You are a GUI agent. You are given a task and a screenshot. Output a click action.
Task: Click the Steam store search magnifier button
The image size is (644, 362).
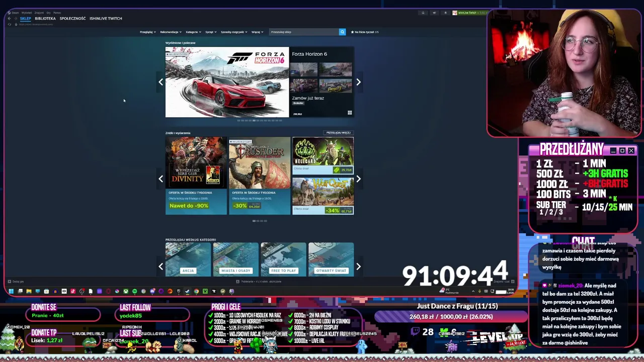342,32
